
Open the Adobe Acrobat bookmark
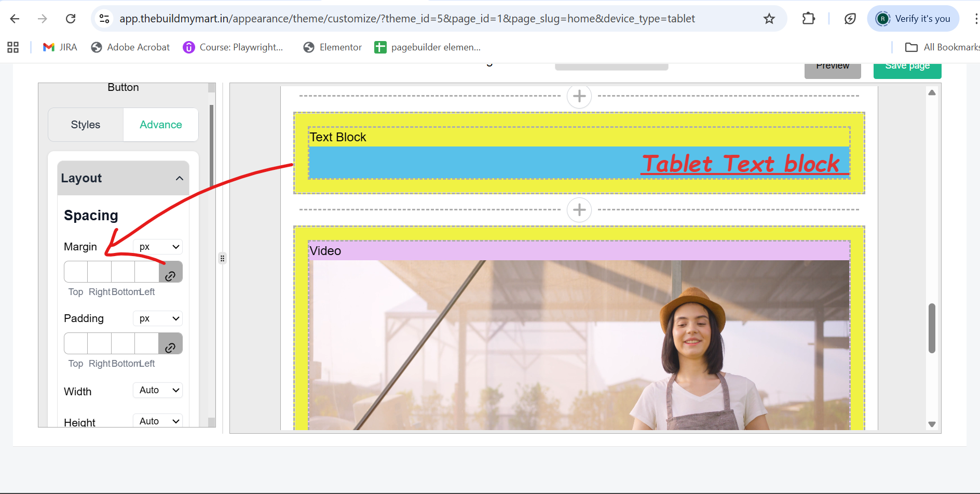click(x=130, y=47)
